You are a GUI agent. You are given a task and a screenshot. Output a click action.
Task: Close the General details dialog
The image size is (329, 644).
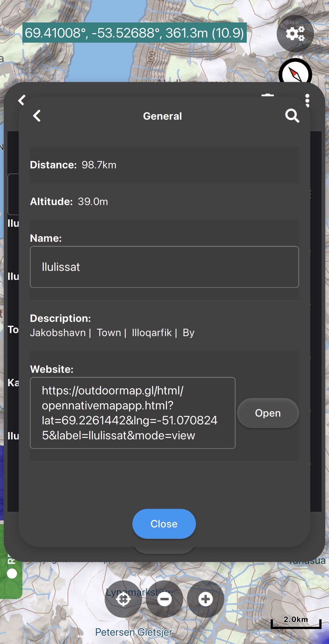click(164, 524)
